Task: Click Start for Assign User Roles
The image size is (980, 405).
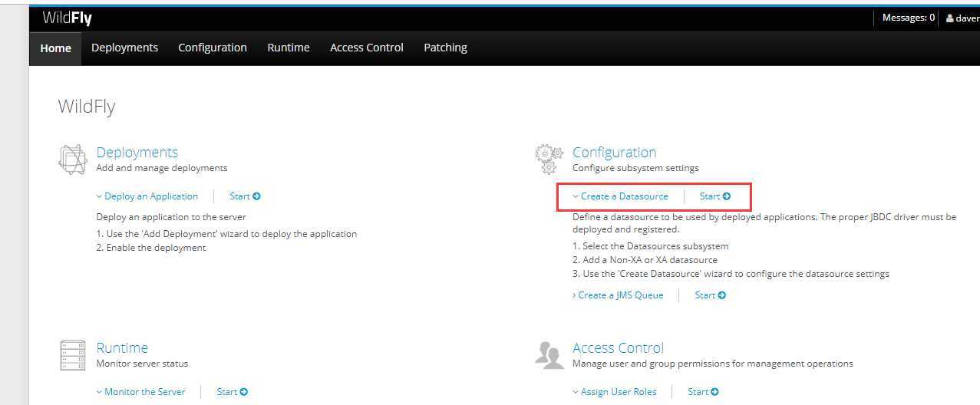Action: click(703, 392)
